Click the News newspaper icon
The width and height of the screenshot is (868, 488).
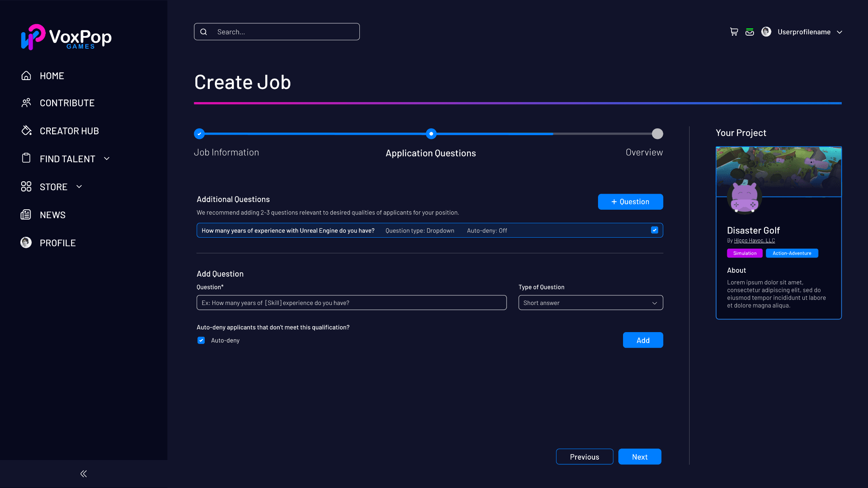point(26,215)
